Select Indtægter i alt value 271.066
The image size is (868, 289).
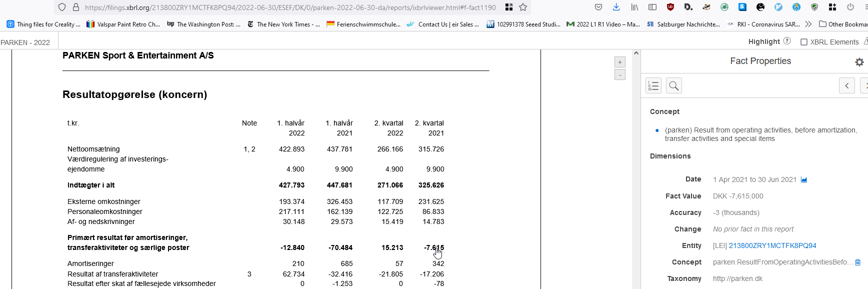[390, 185]
